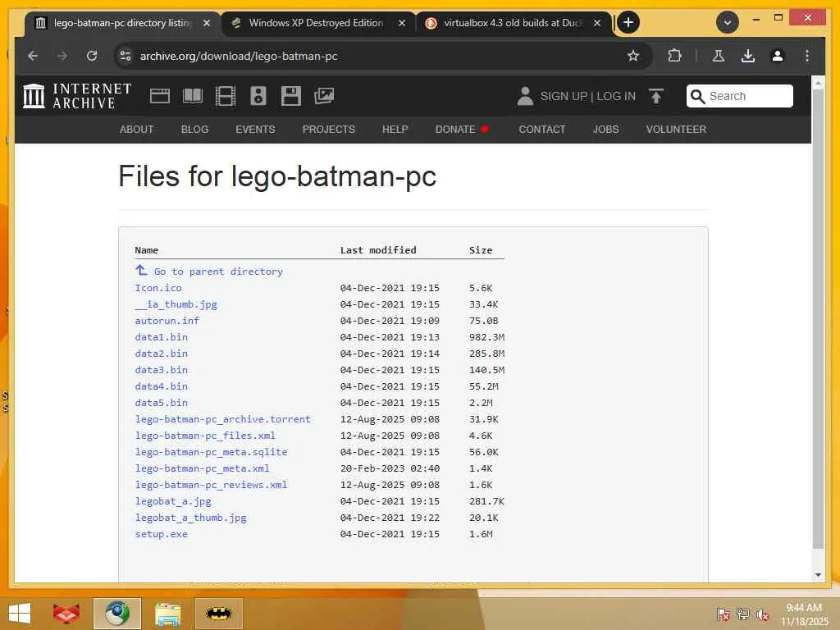Open the Web (Wayback) media icon
This screenshot has width=840, height=630.
[x=160, y=97]
